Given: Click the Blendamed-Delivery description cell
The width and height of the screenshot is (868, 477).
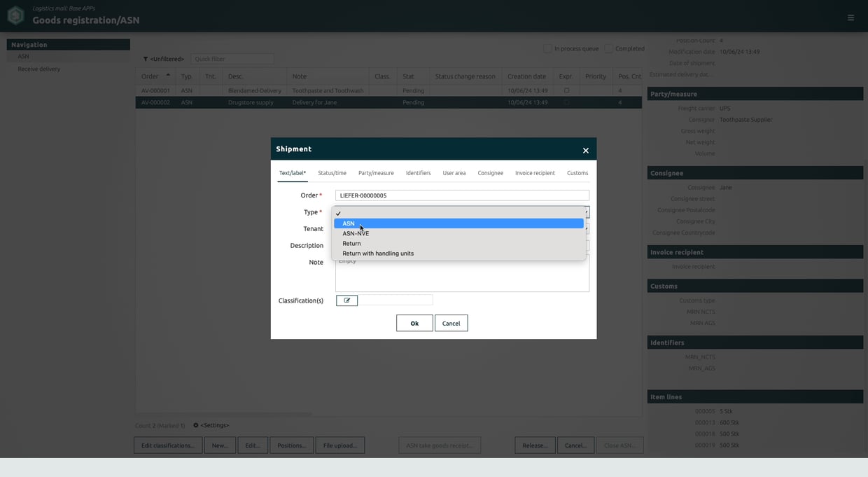Looking at the screenshot, I should [x=255, y=90].
